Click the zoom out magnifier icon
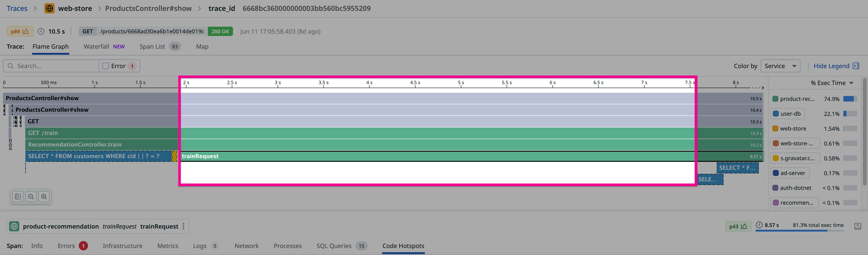The height and width of the screenshot is (255, 868). click(31, 196)
